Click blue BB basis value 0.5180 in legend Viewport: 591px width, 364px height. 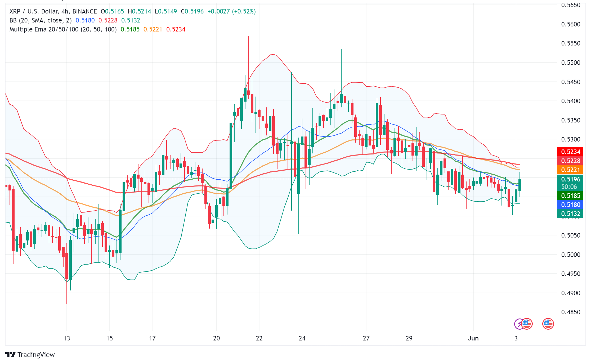coord(85,20)
